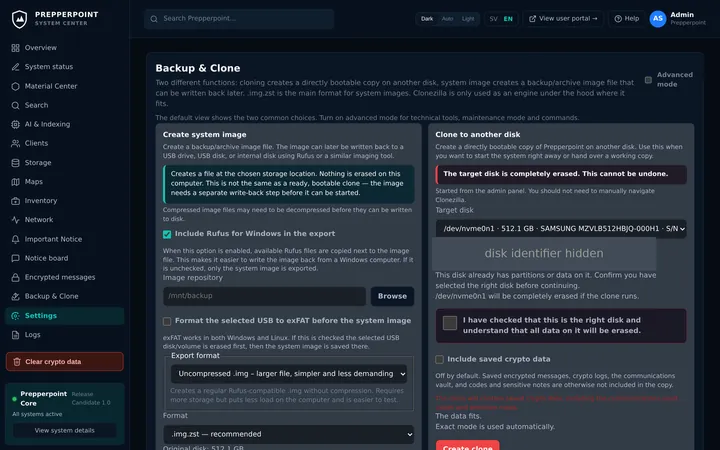Click the Network pulse icon
The image size is (720, 450).
[x=15, y=220]
